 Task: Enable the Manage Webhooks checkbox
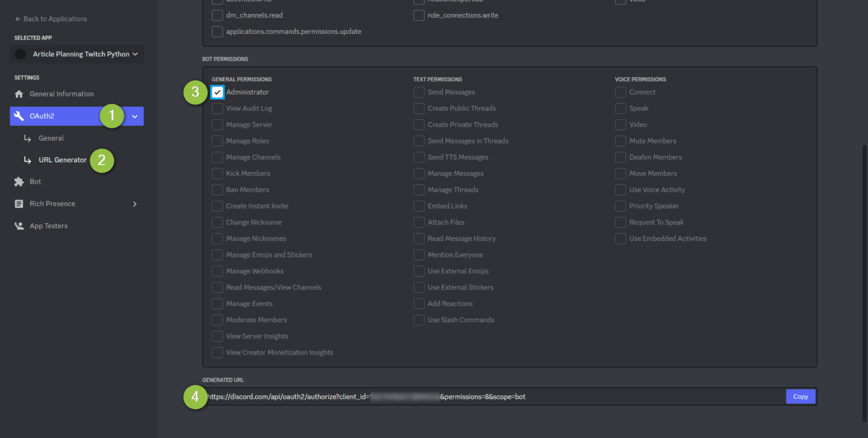click(218, 271)
